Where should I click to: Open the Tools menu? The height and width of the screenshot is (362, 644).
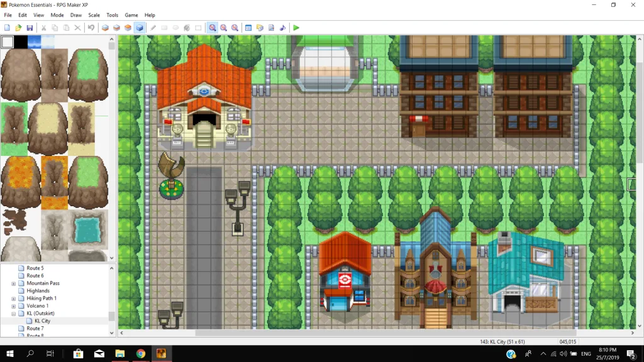click(112, 15)
